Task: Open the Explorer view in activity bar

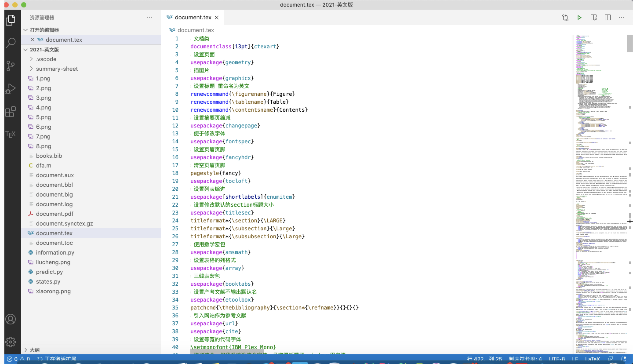Action: [x=11, y=20]
